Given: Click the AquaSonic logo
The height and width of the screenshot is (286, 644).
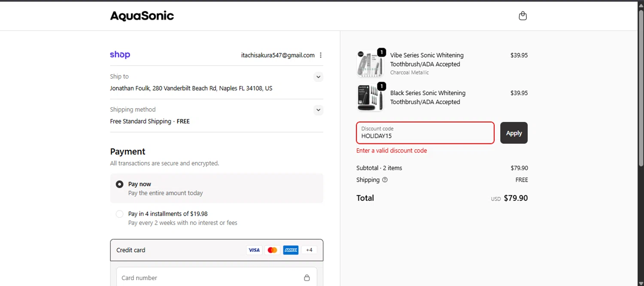Looking at the screenshot, I should click(x=142, y=16).
